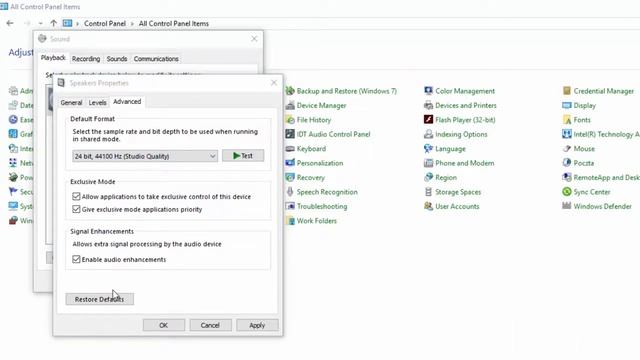The width and height of the screenshot is (640, 360).
Task: Open the Work Folders icon
Action: pos(290,221)
